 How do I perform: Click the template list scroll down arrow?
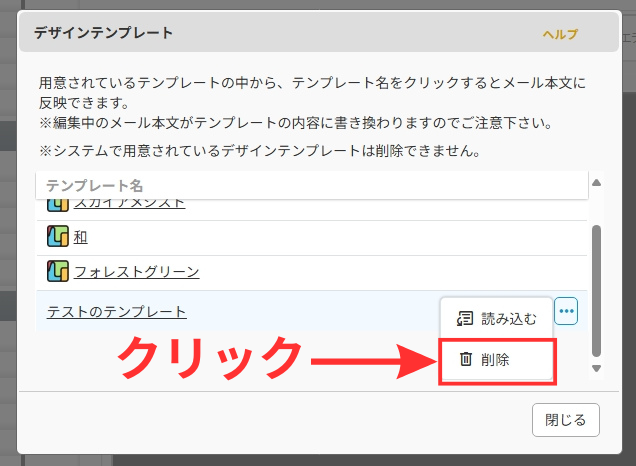click(x=596, y=368)
